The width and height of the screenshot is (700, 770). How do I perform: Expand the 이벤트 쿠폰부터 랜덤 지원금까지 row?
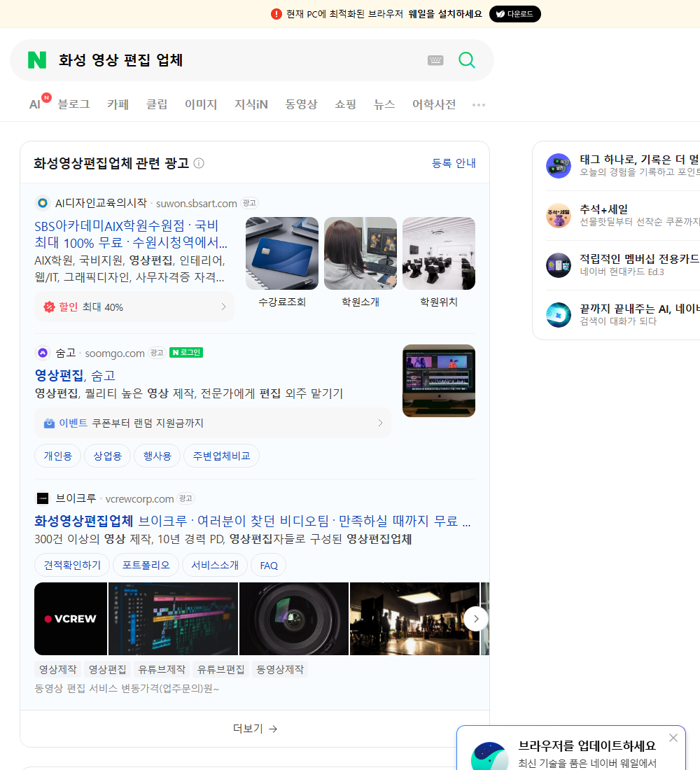point(213,423)
